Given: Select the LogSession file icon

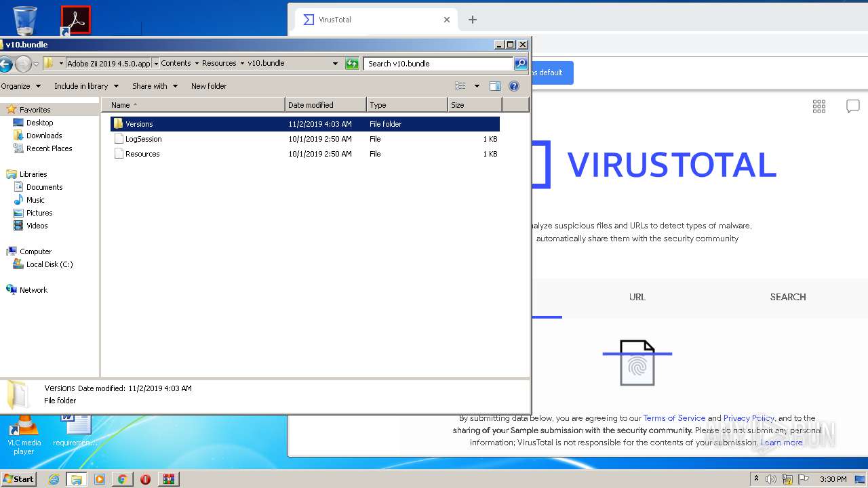Looking at the screenshot, I should coord(119,139).
